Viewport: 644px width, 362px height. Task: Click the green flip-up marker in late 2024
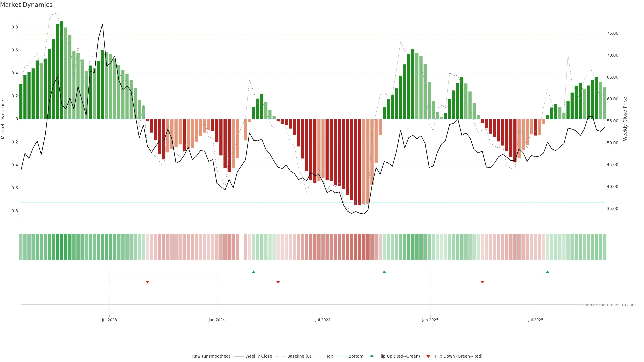(384, 272)
